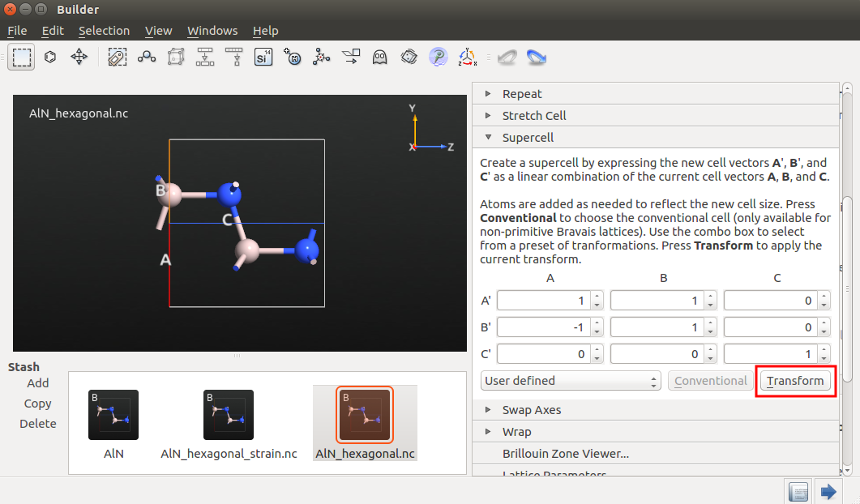Screen dimensions: 860x504
Task: Activate the move atoms tool
Action: point(79,57)
